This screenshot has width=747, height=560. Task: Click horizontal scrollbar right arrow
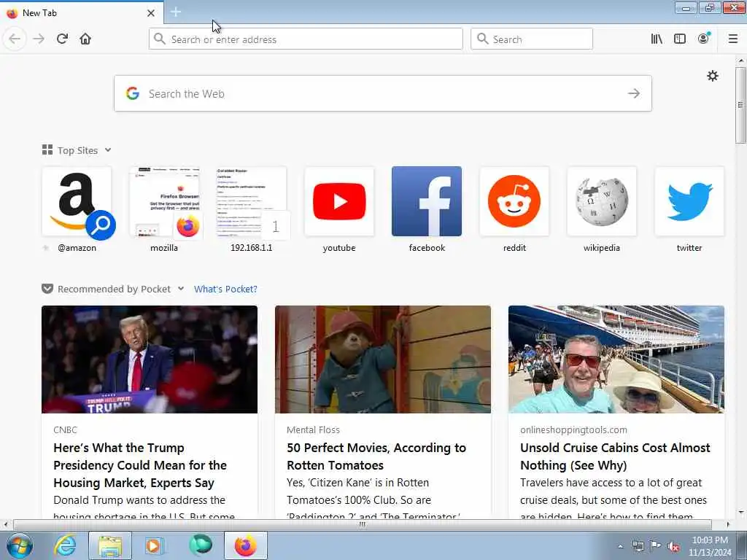(728, 524)
